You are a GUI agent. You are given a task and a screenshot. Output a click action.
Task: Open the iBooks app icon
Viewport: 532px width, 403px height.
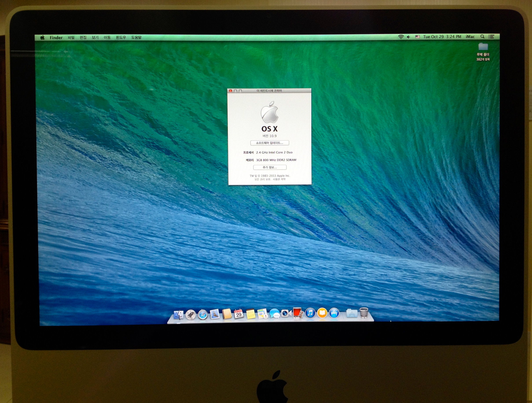tap(322, 313)
